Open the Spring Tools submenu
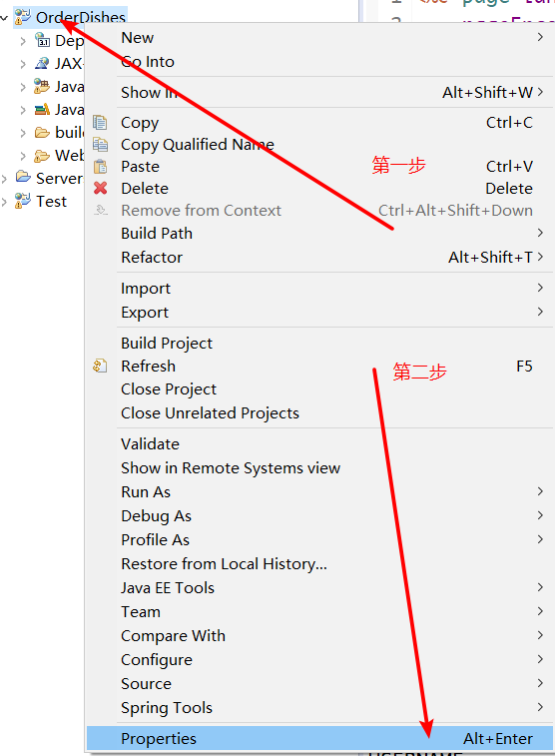This screenshot has width=555, height=756. point(318,708)
